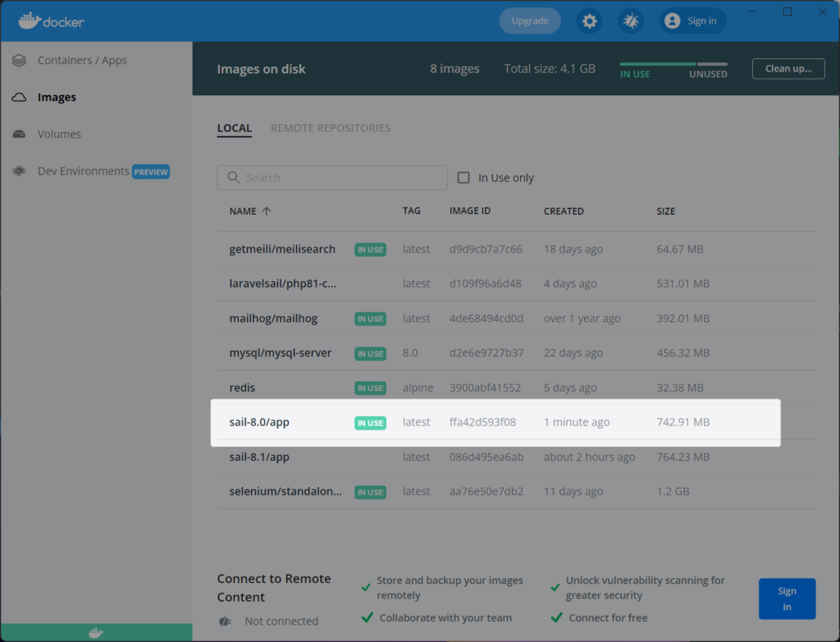Select the redis image name
The width and height of the screenshot is (840, 642).
[x=242, y=387]
